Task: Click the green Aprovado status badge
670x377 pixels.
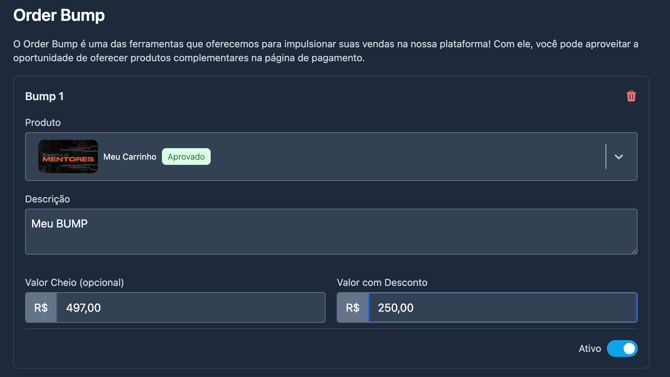Action: 186,157
